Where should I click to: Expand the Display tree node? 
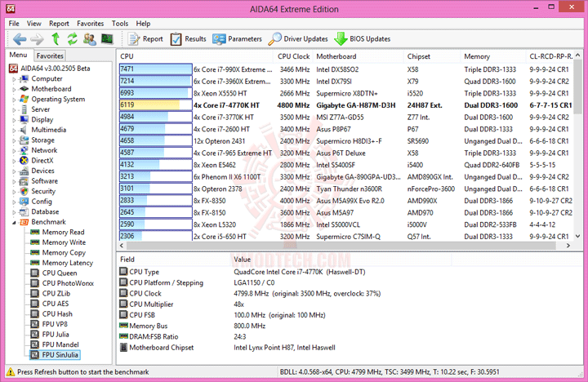pos(14,120)
